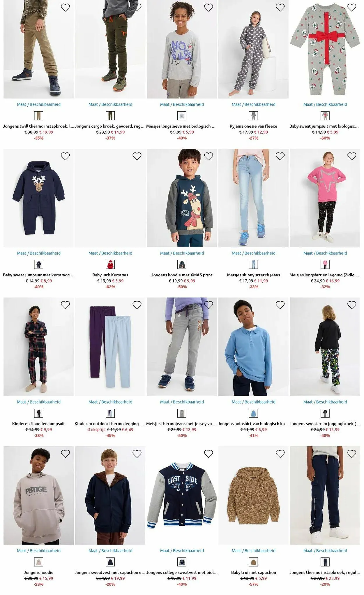Viewport: 364px width, 595px height.
Task: Expand Maat / Beschikbaarheid for Meisjes thermojeans
Action: click(x=182, y=402)
